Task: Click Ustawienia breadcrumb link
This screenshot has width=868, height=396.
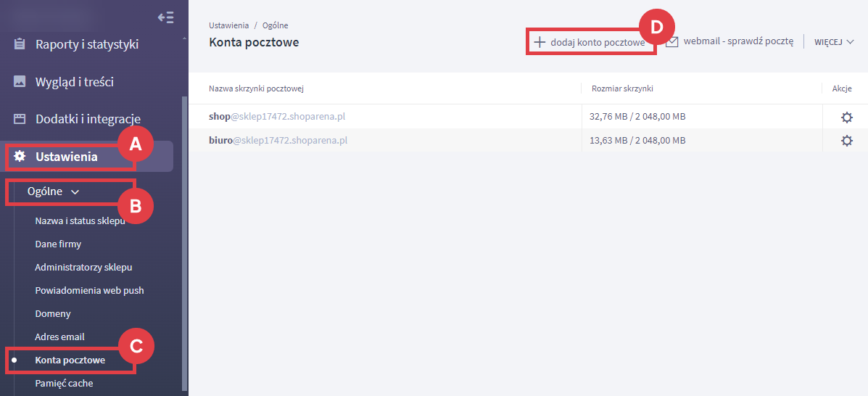Action: click(x=228, y=26)
